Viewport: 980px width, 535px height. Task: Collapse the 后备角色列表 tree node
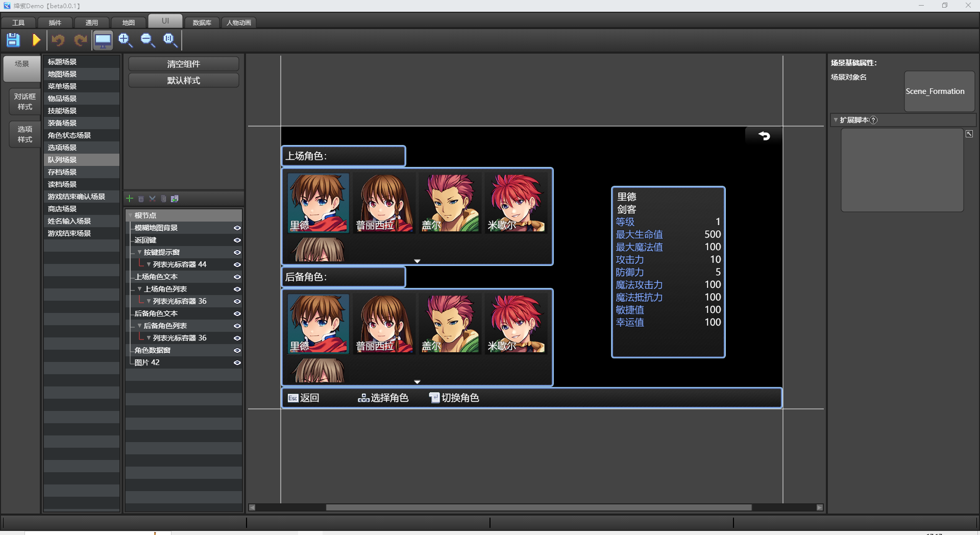[x=139, y=326]
